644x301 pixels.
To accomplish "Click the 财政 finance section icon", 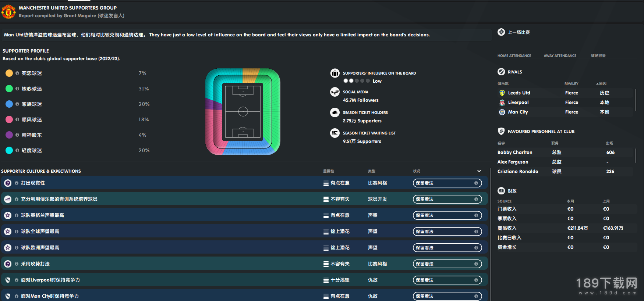I will click(x=501, y=191).
